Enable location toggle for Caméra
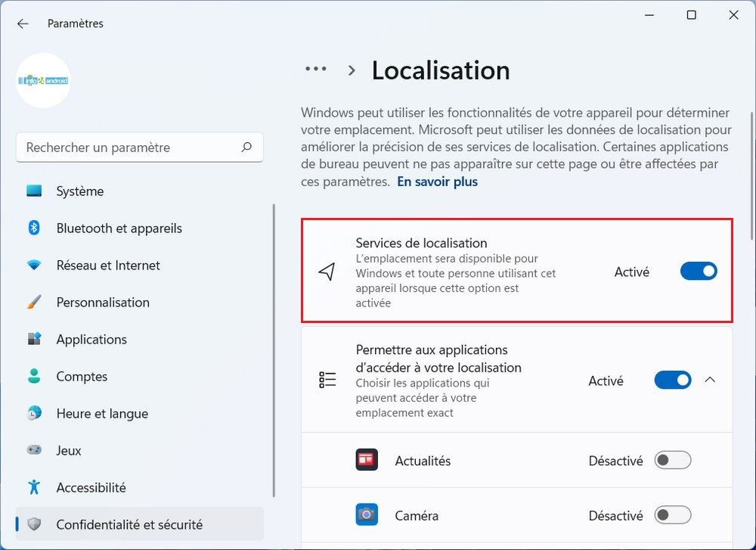The width and height of the screenshot is (756, 550). click(672, 515)
